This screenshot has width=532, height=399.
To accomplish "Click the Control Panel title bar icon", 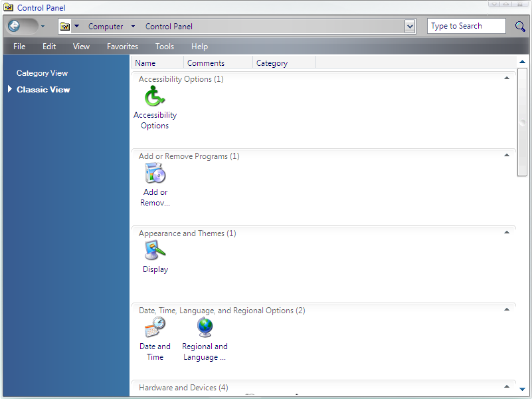I will click(x=9, y=7).
